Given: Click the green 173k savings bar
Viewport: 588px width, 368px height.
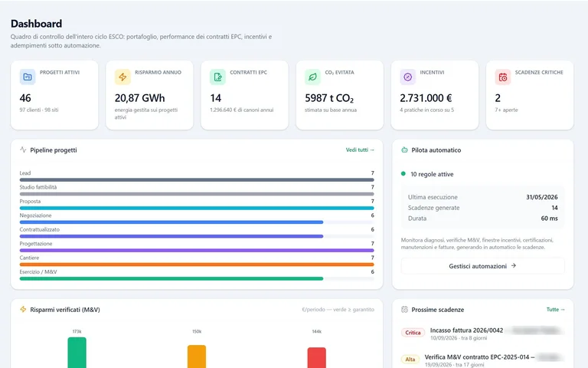Looking at the screenshot, I should pyautogui.click(x=77, y=353).
